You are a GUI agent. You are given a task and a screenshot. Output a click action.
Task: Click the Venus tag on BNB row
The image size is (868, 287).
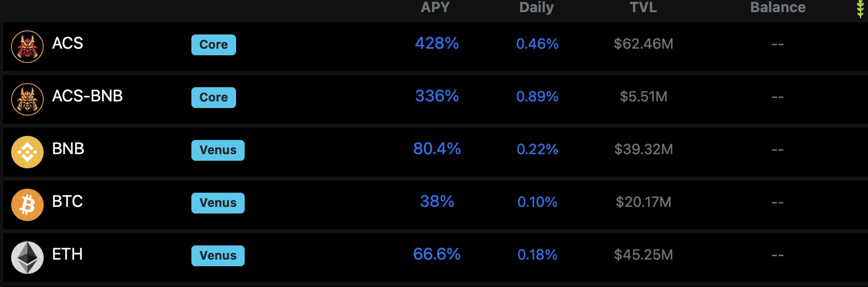click(x=218, y=150)
